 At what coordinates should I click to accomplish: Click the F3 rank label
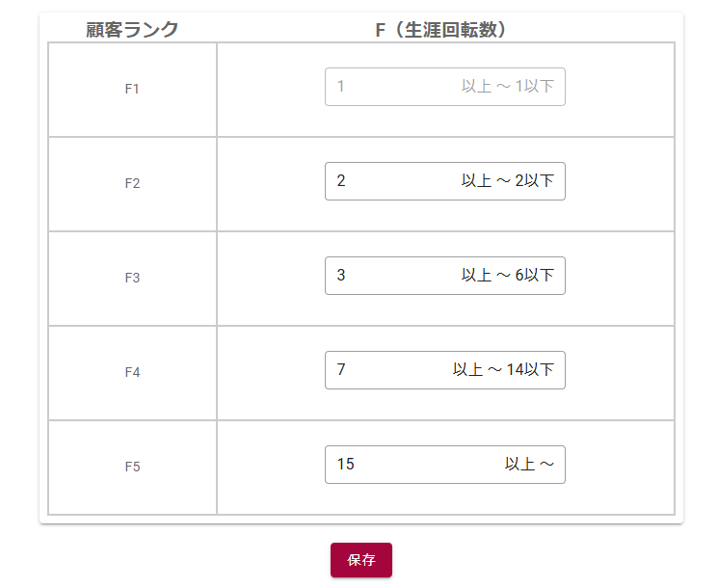coord(132,278)
